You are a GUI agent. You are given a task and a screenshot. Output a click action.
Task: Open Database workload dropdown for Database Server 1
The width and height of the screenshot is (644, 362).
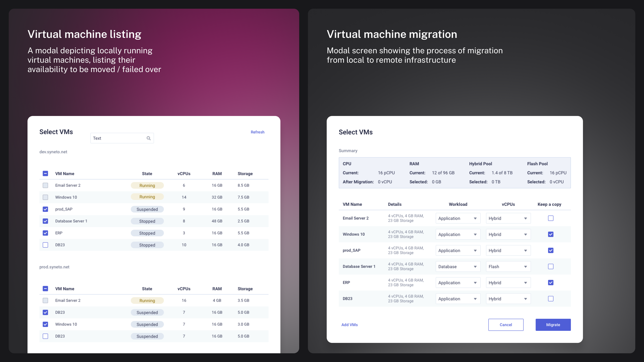coord(458,267)
